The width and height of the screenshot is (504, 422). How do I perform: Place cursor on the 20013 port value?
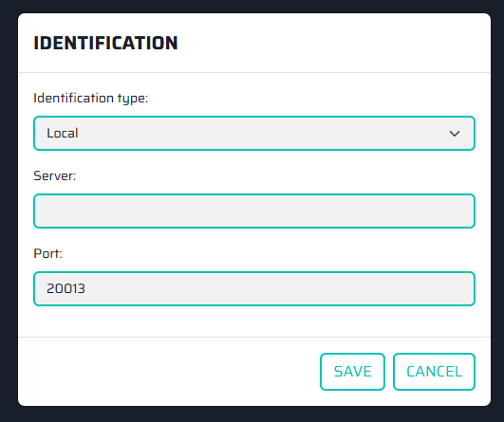click(65, 288)
